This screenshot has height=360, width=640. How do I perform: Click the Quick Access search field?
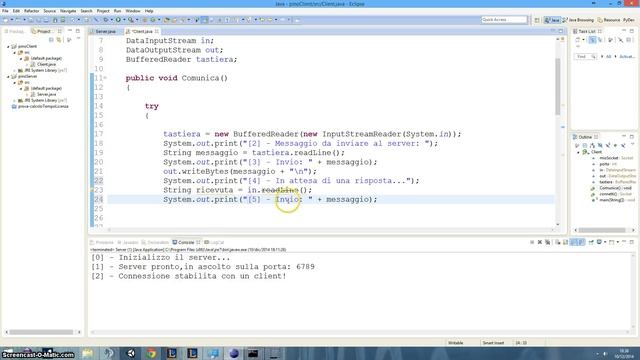[x=504, y=20]
